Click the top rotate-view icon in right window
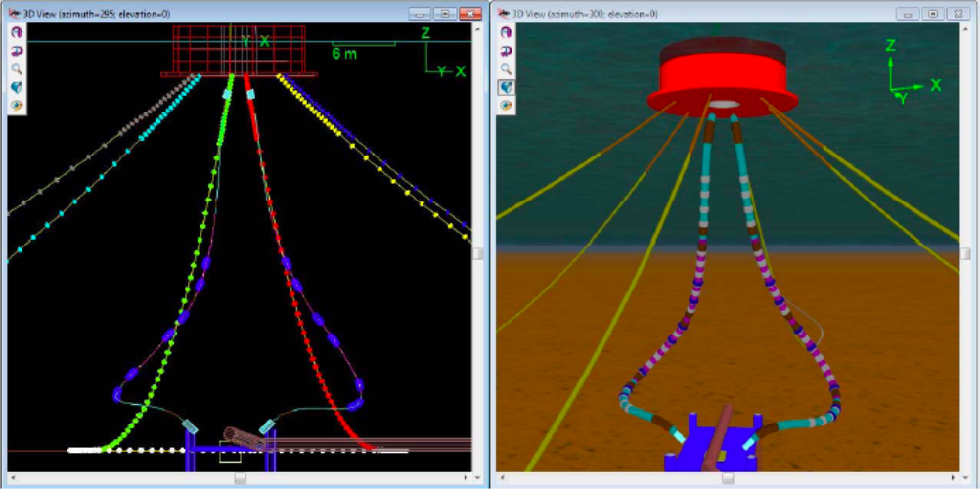This screenshot has height=491, width=980. click(x=506, y=33)
